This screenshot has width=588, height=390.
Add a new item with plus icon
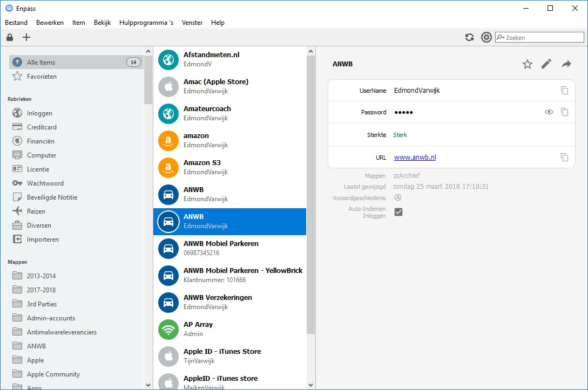coord(26,37)
